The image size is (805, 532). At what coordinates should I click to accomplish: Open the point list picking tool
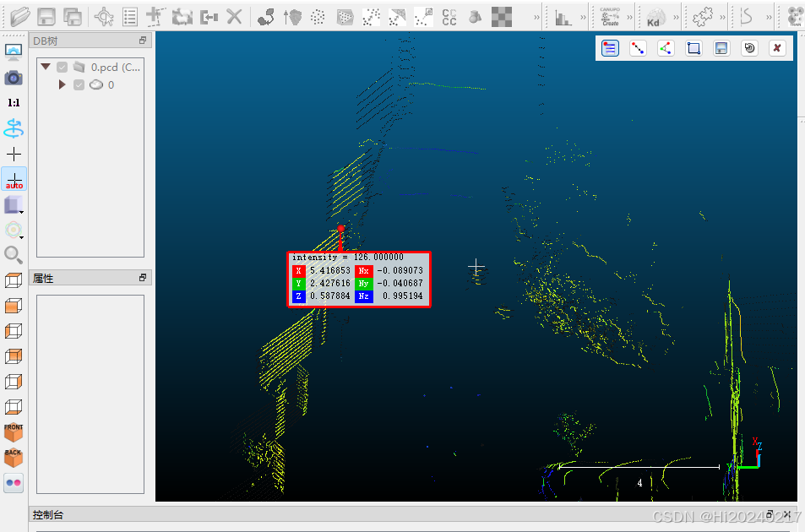pyautogui.click(x=130, y=17)
